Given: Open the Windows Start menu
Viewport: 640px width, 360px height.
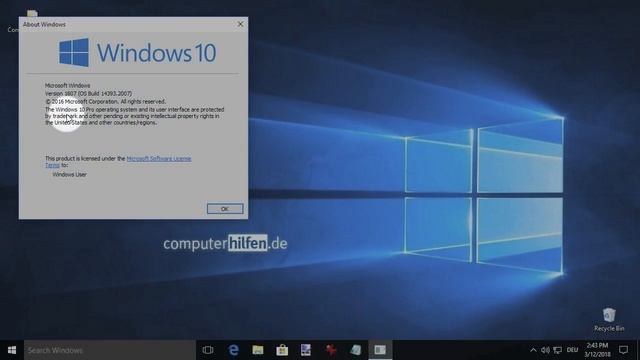Looking at the screenshot, I should click(x=12, y=350).
